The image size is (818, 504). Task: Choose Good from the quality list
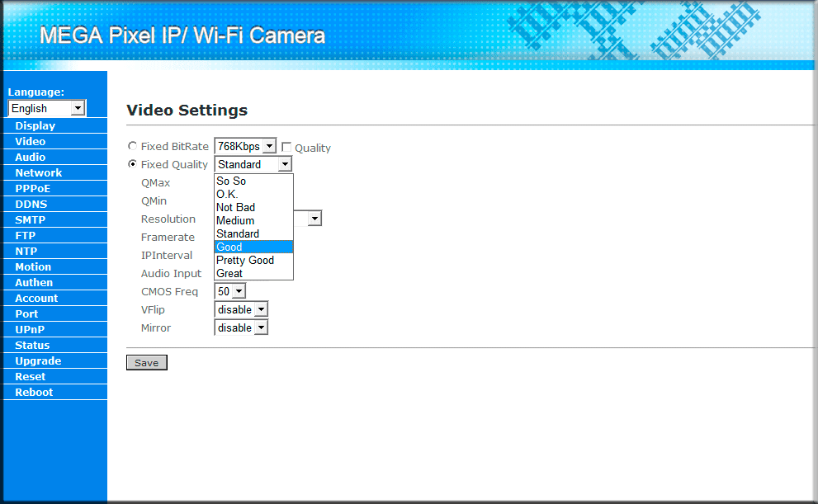[x=253, y=247]
